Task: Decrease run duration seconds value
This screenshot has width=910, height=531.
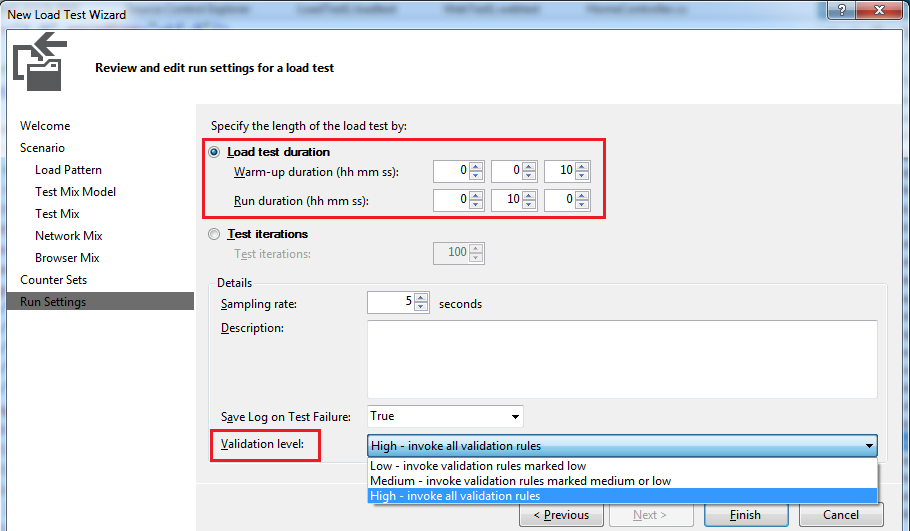Action: coord(582,204)
